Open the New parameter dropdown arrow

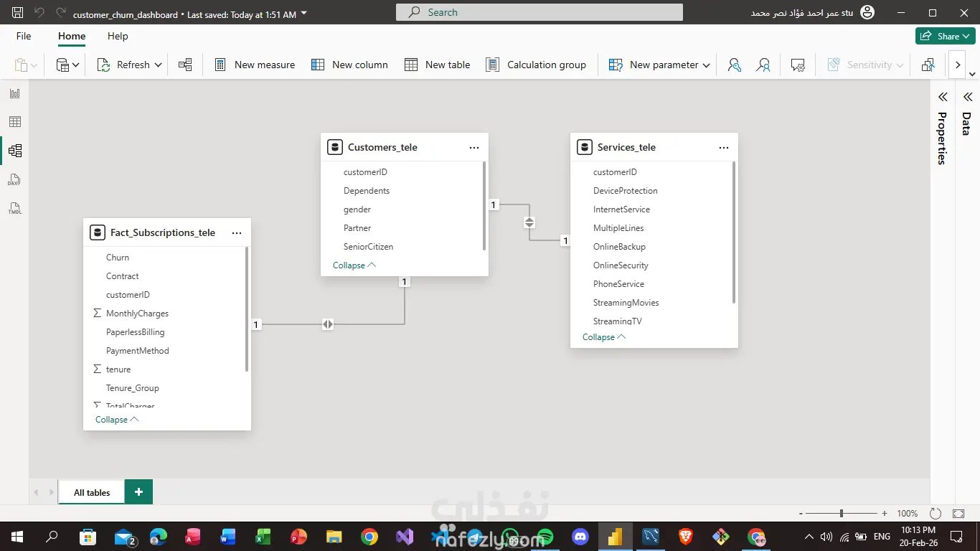(x=706, y=65)
